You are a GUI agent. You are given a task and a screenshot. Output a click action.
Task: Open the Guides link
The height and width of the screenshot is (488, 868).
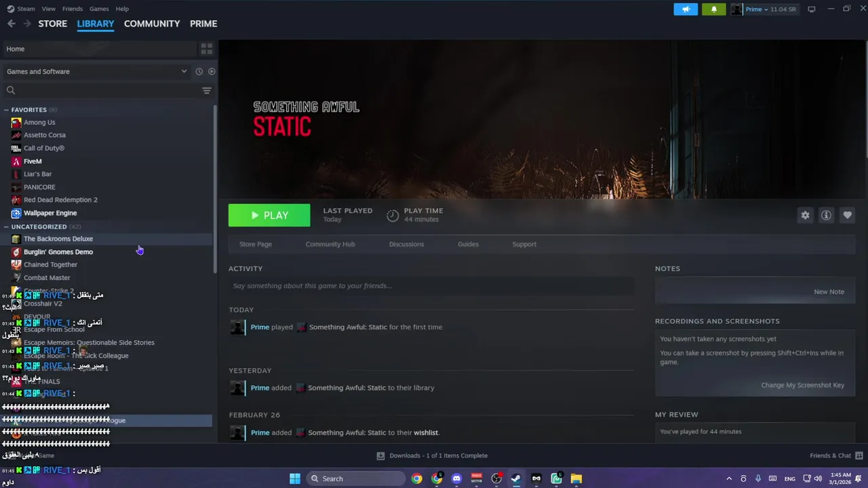pos(468,244)
